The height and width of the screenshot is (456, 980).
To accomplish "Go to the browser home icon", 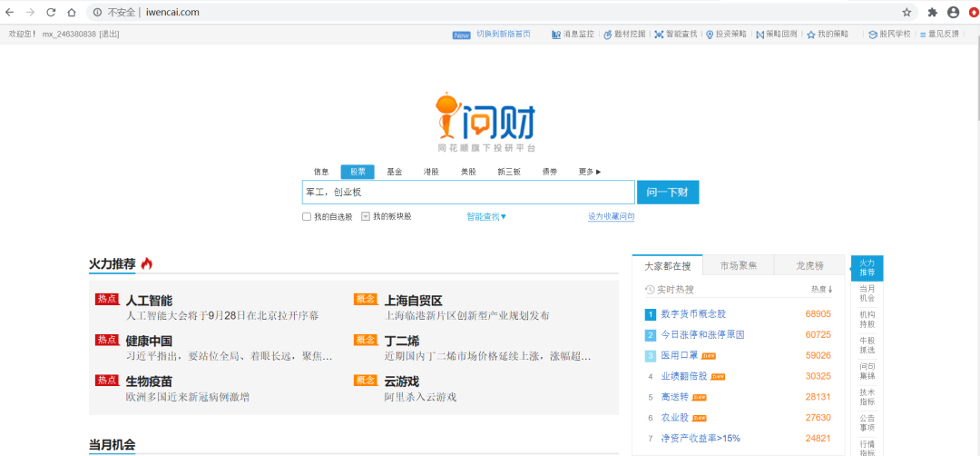I will [x=72, y=12].
